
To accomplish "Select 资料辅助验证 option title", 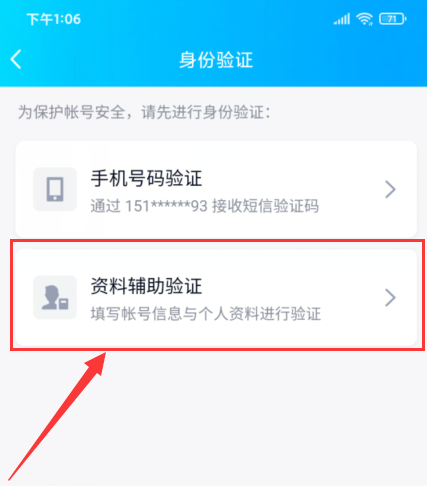I will coord(146,286).
